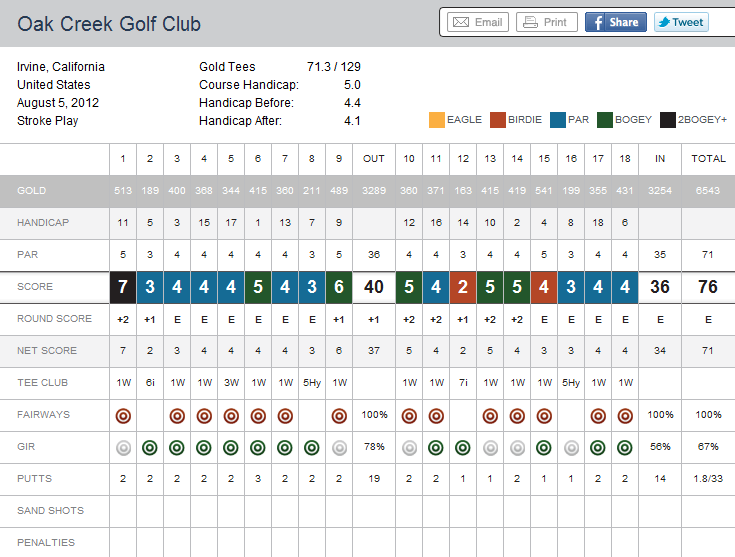Click the fairway target icon for hole 1
This screenshot has width=735, height=557.
click(123, 415)
